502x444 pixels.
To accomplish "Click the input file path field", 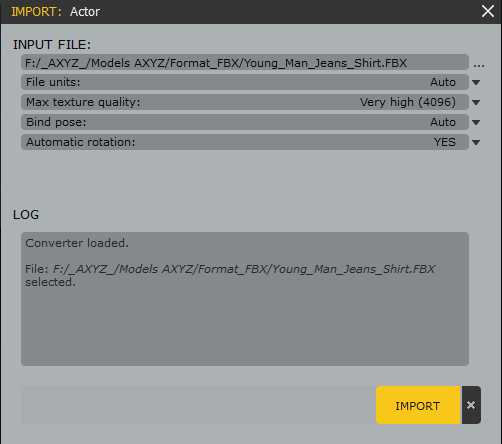I will (x=245, y=62).
